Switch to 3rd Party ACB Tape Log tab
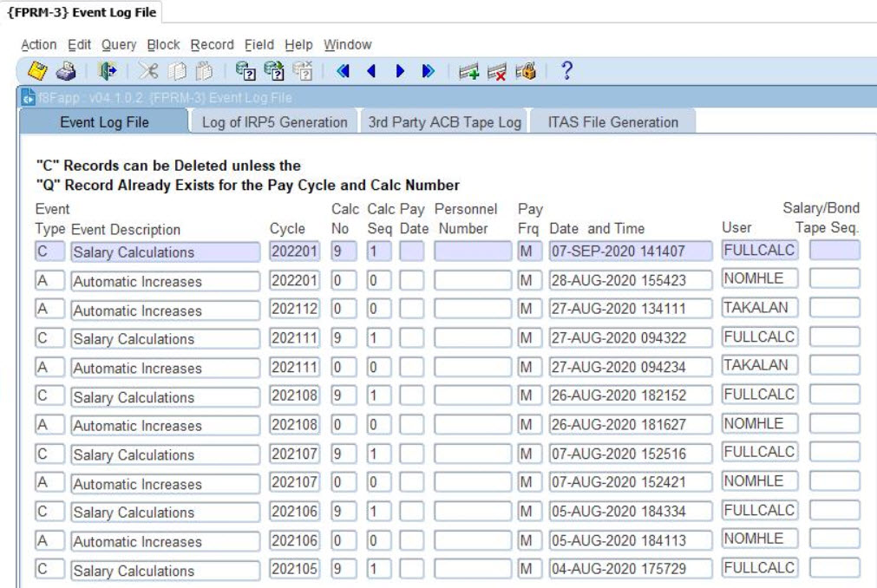This screenshot has height=588, width=877. point(444,122)
